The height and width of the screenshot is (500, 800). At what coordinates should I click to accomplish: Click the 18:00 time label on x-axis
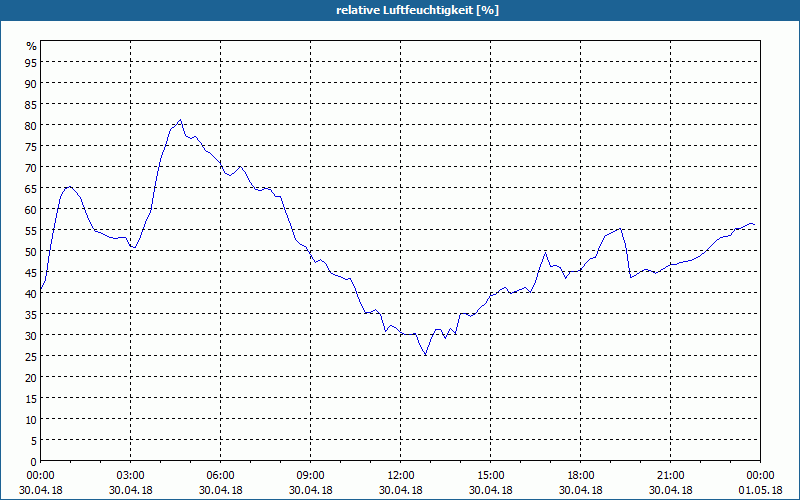click(581, 476)
